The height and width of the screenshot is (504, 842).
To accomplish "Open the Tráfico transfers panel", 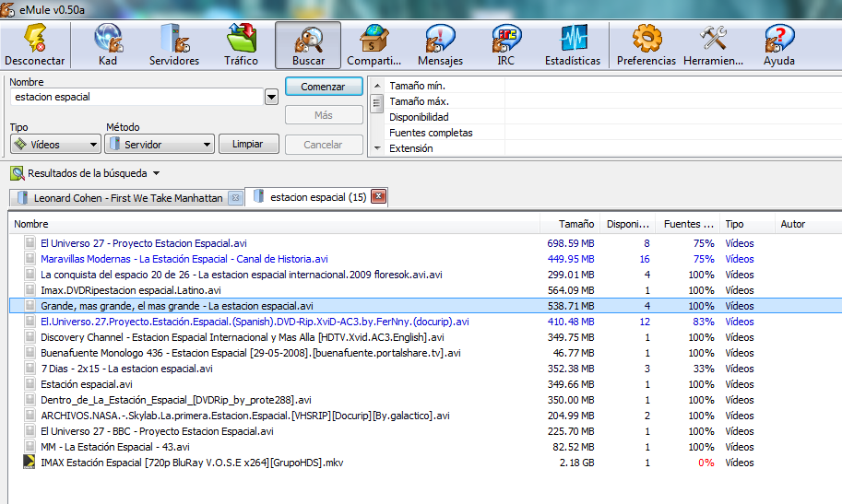I will click(241, 45).
